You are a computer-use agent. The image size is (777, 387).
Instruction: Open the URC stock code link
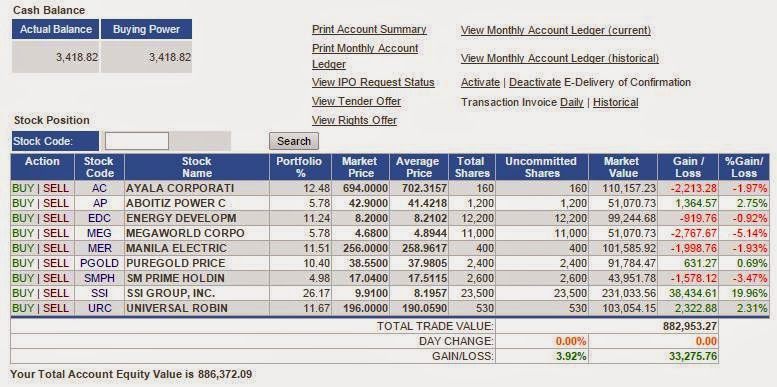click(100, 308)
